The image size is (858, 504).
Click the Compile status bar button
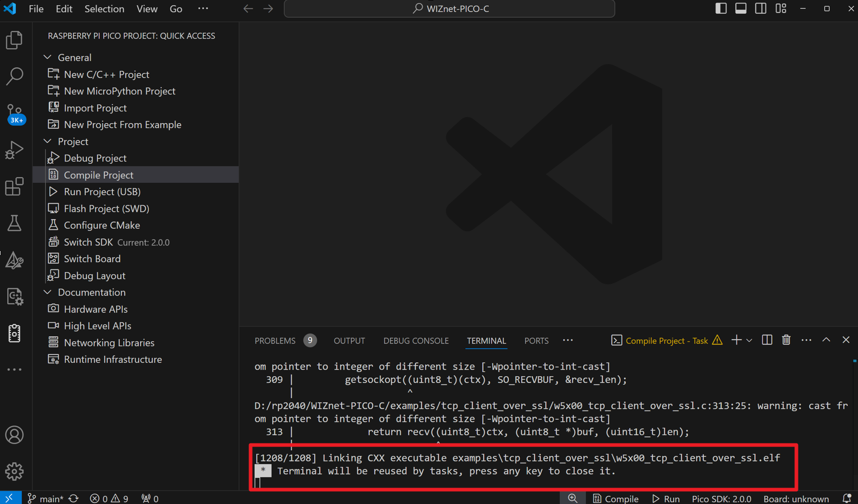(616, 498)
